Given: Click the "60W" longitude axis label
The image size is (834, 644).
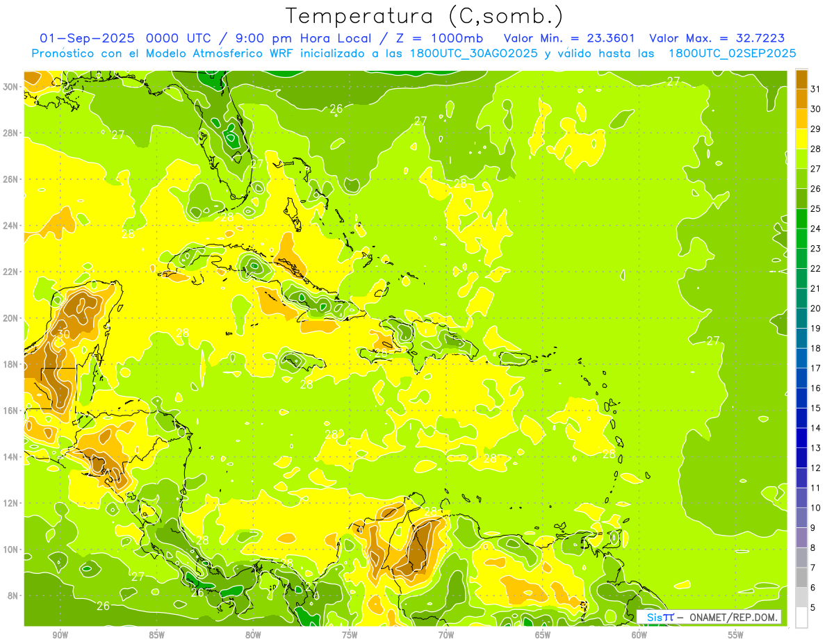Looking at the screenshot, I should [639, 635].
